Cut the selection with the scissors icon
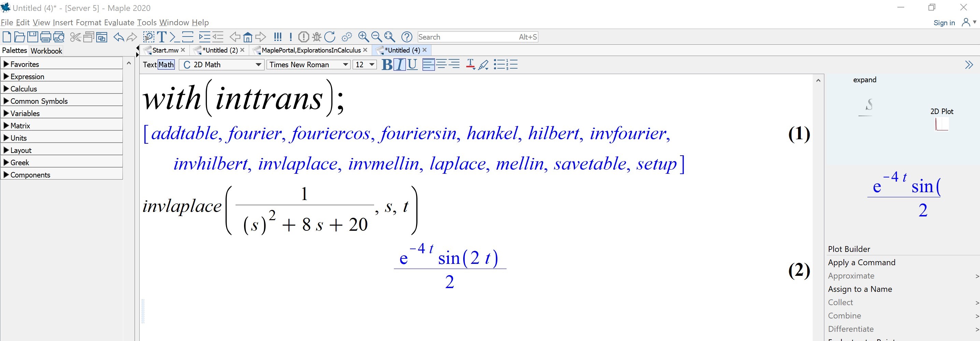This screenshot has width=980, height=341. pos(76,37)
